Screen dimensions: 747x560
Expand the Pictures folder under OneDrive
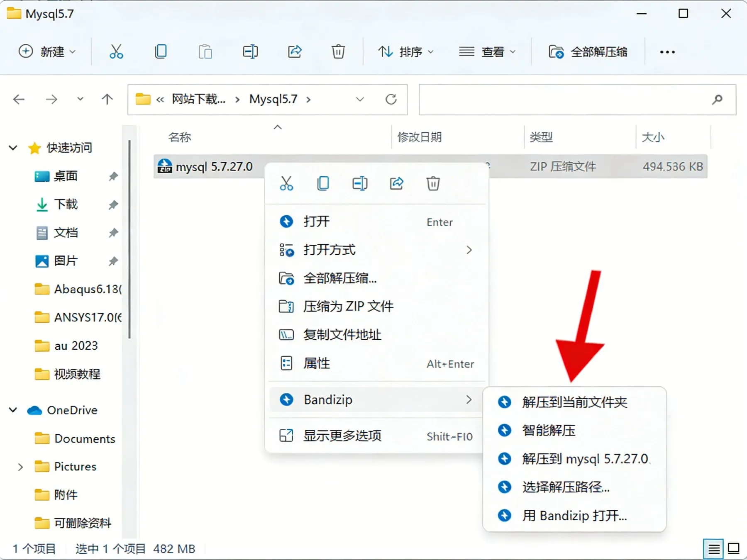[20, 467]
